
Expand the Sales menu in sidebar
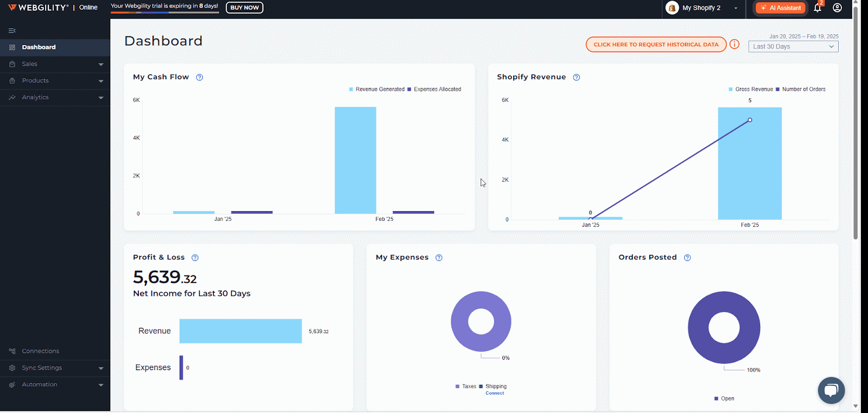point(55,64)
